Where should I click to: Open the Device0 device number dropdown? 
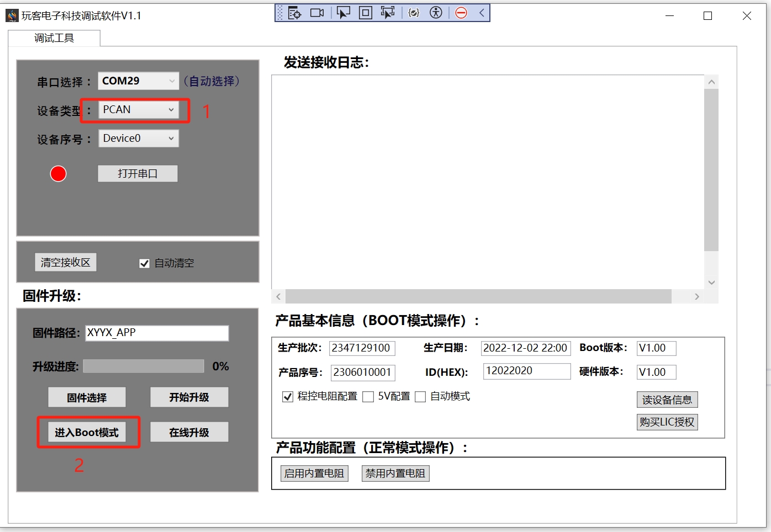(139, 138)
